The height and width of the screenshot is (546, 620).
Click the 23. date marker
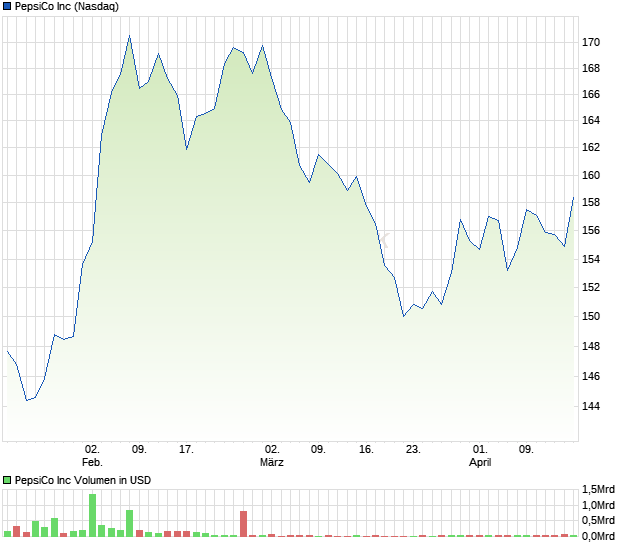click(413, 449)
